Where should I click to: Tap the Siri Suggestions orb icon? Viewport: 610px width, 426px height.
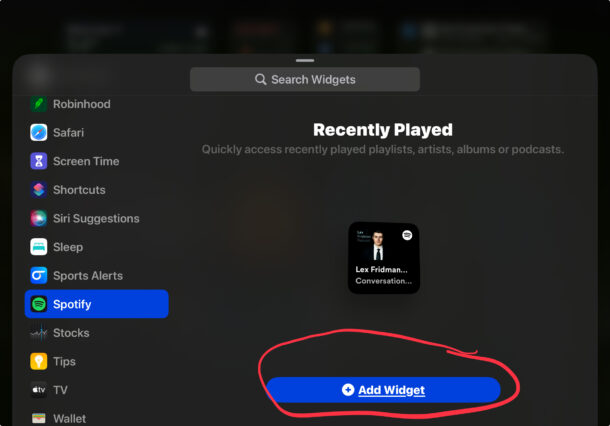pyautogui.click(x=39, y=218)
